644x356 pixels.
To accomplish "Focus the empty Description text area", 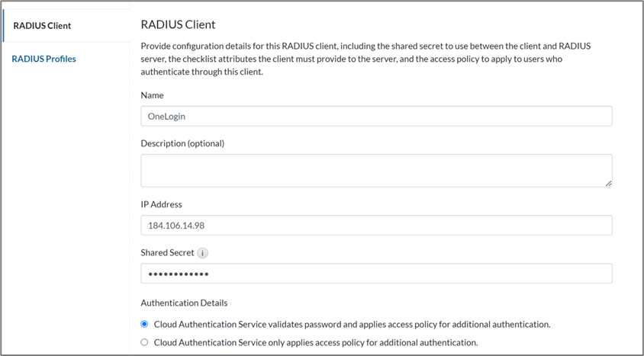I will (376, 170).
